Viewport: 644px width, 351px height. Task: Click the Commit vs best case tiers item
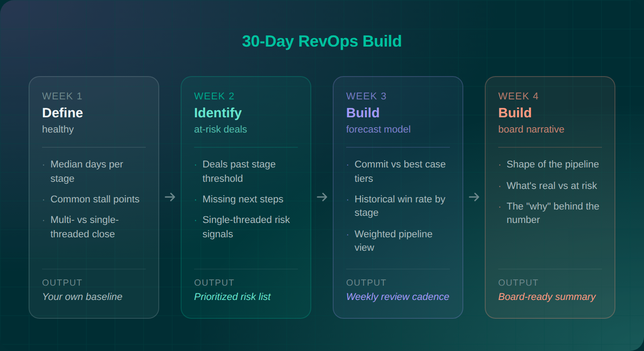click(400, 171)
